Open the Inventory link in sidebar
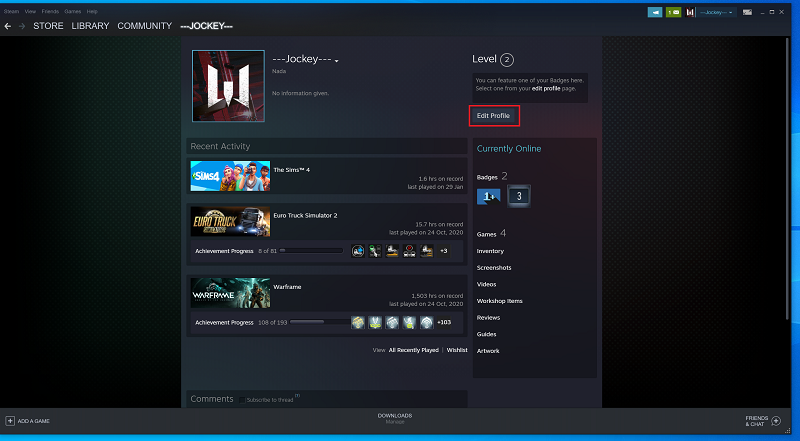800x441 pixels. [x=490, y=251]
